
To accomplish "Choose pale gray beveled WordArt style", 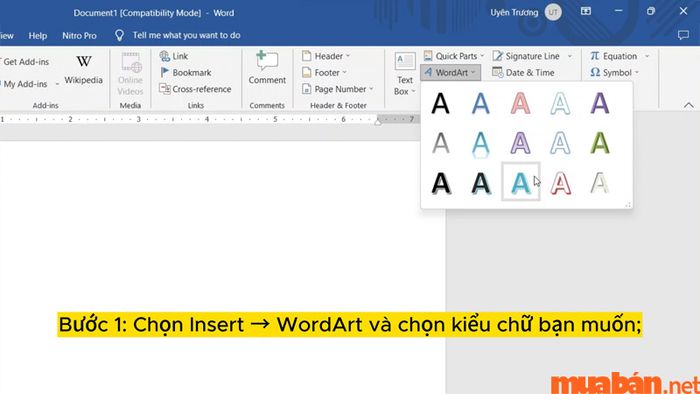I will (600, 183).
